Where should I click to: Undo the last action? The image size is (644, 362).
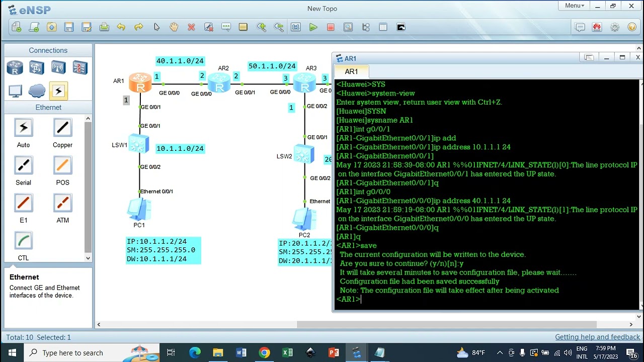[x=121, y=27]
